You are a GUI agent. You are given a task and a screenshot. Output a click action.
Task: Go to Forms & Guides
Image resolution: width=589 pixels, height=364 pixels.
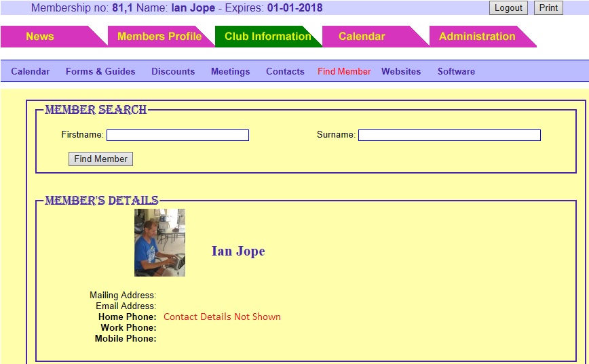tap(100, 71)
